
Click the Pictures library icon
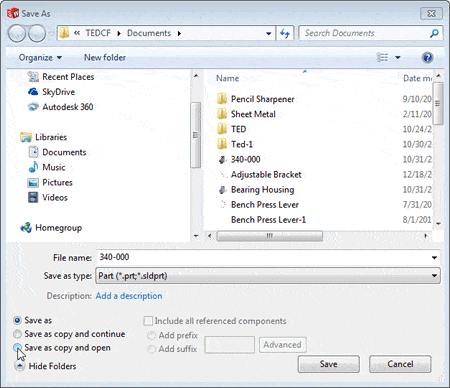pyautogui.click(x=33, y=182)
